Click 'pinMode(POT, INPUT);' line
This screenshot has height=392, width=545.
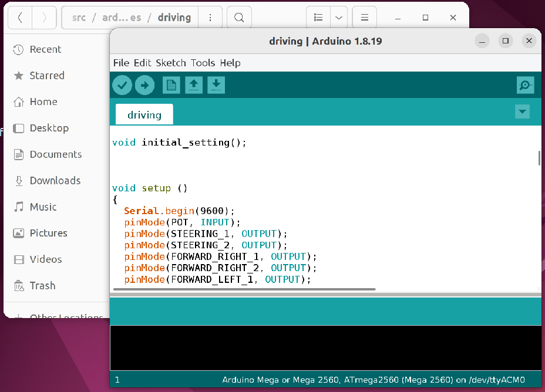(182, 222)
